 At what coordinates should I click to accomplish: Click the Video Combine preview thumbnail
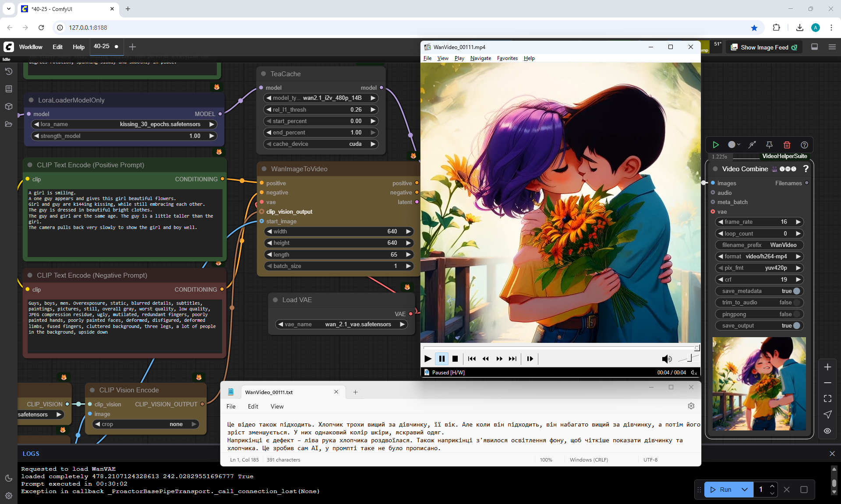pyautogui.click(x=759, y=384)
